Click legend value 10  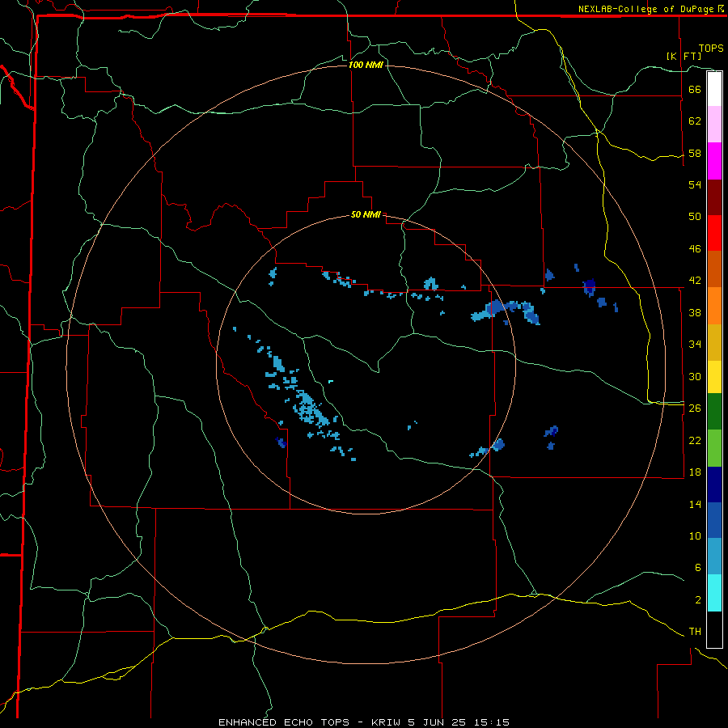click(x=695, y=535)
